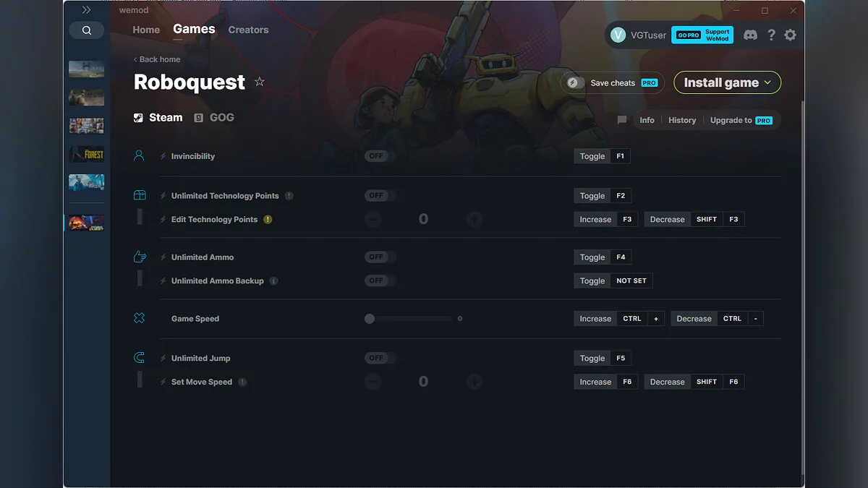Open the Discord icon in header
This screenshot has width=868, height=488.
point(750,35)
